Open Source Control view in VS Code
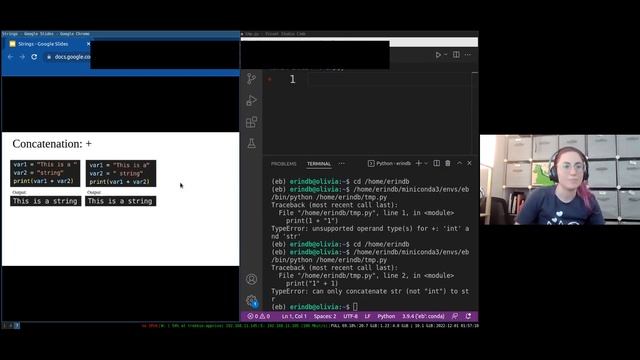 click(251, 78)
